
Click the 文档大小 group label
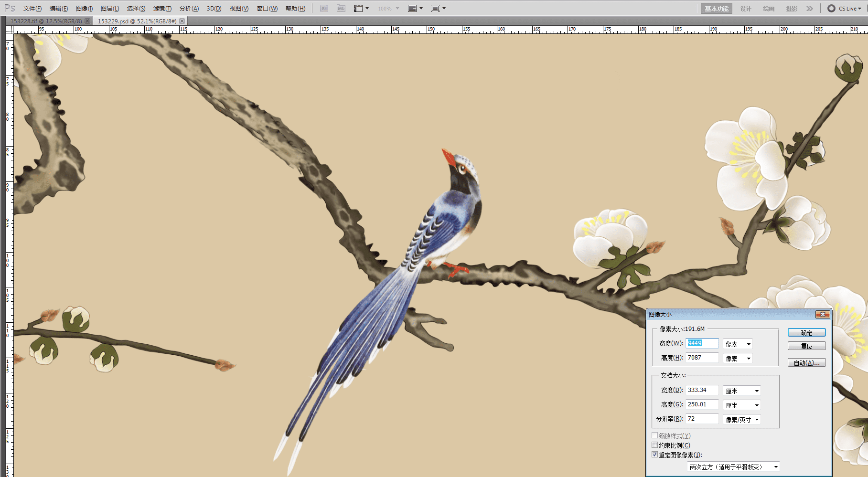pyautogui.click(x=673, y=375)
